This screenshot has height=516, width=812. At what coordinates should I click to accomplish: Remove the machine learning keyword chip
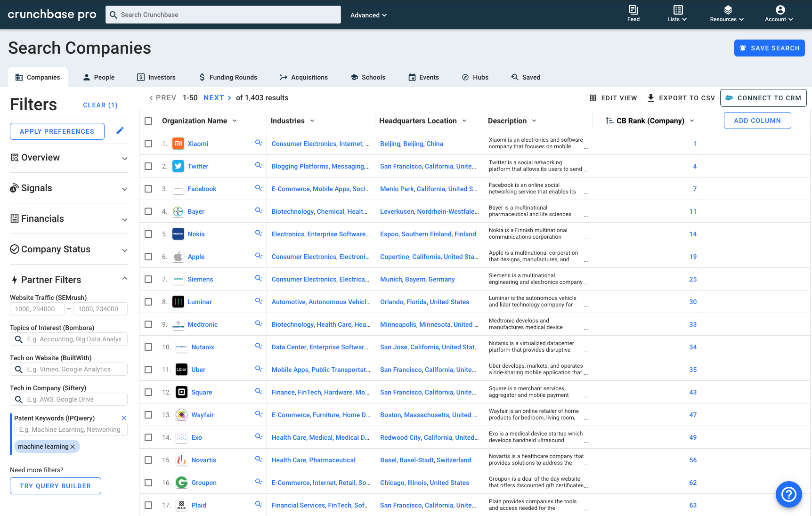[x=73, y=447]
